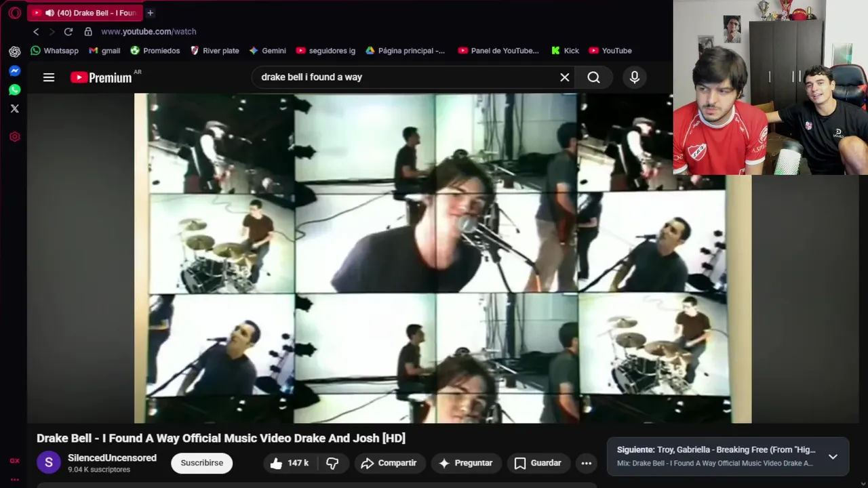This screenshot has width=868, height=488.
Task: Open a new browser tab
Action: coord(150,13)
